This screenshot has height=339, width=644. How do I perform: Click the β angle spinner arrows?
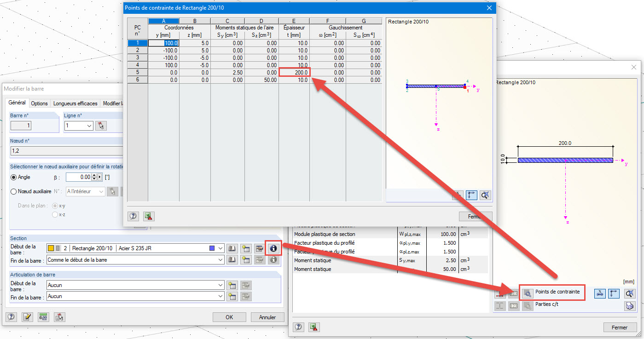click(x=94, y=177)
